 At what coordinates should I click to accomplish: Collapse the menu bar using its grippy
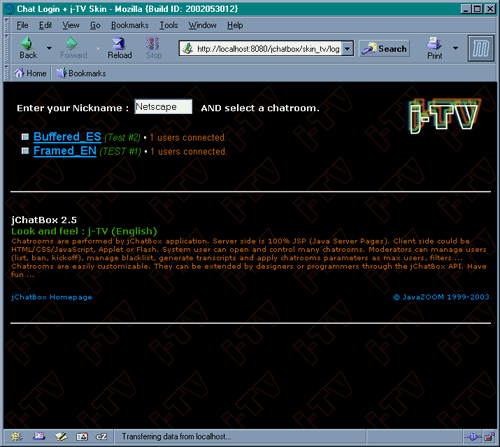(6, 25)
